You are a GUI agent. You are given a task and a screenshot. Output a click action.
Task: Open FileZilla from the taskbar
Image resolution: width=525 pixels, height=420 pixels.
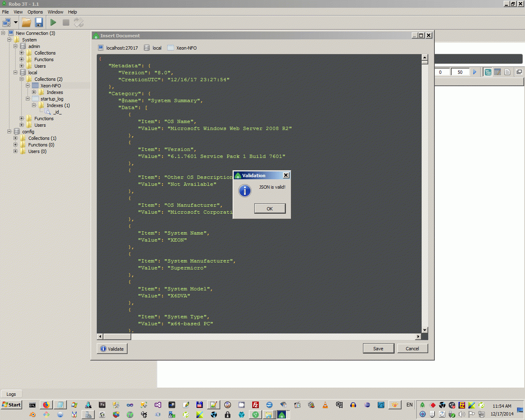click(256, 405)
